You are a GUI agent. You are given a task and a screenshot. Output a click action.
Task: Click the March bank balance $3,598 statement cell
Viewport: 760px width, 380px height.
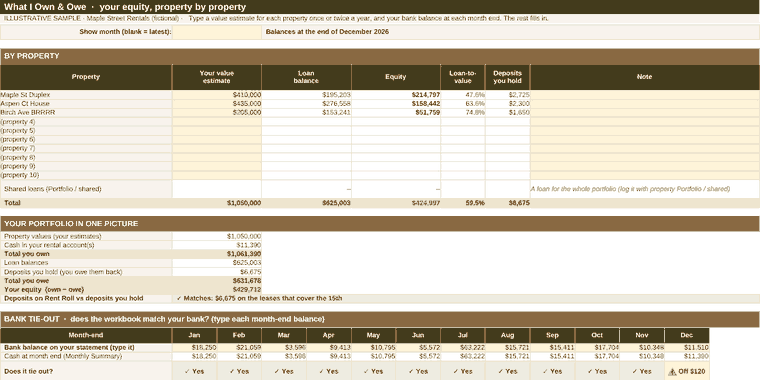[284, 348]
